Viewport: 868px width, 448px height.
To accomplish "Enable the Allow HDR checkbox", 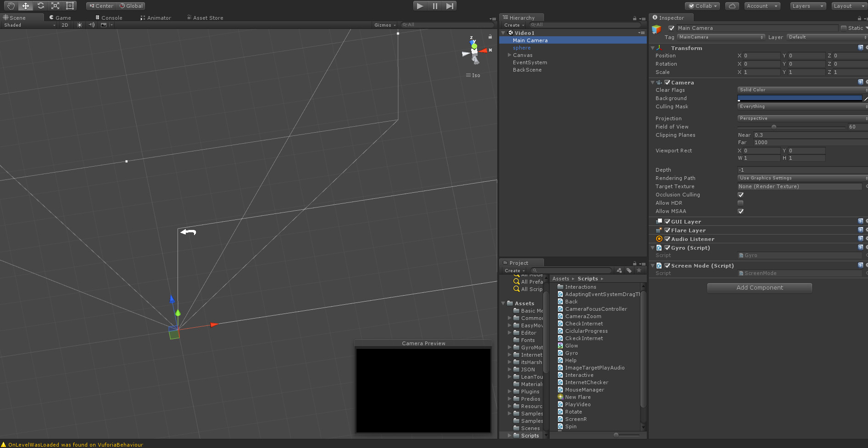I will [740, 203].
